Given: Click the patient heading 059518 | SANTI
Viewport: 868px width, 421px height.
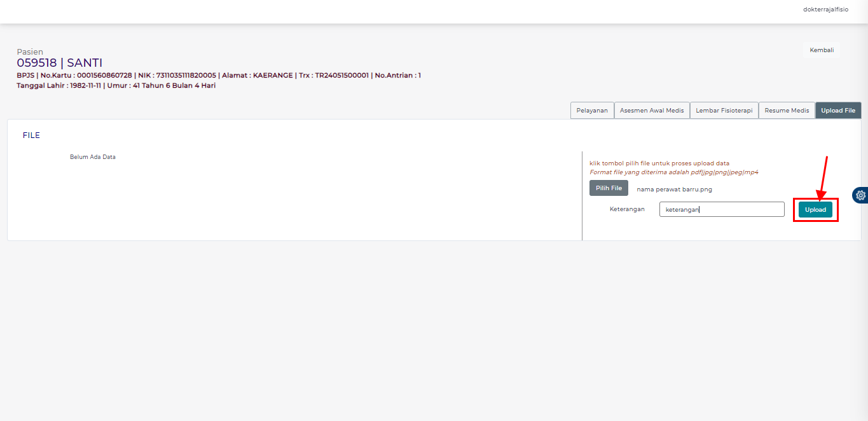Looking at the screenshot, I should pos(59,63).
